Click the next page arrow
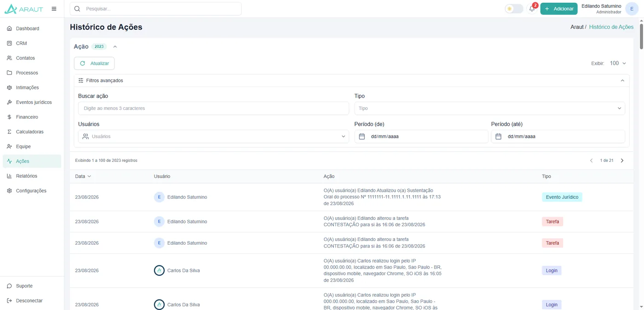The height and width of the screenshot is (310, 644). coord(622,161)
